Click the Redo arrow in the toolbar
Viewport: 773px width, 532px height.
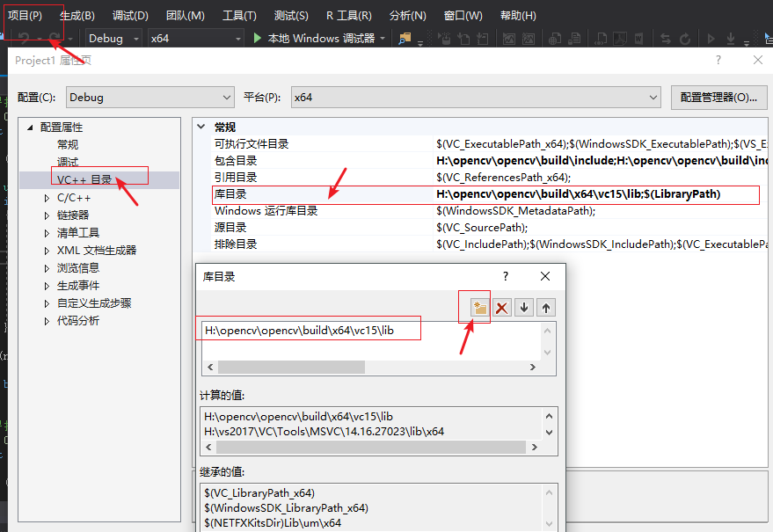pos(55,38)
